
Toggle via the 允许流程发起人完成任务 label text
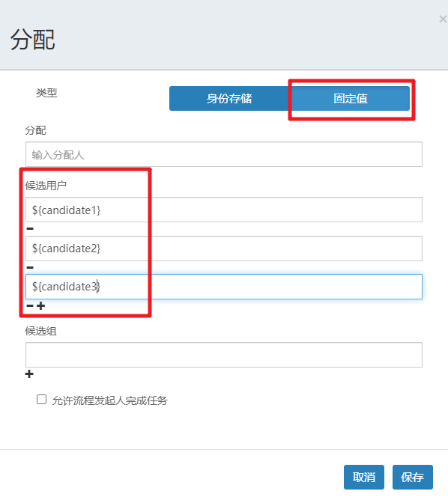click(x=110, y=400)
